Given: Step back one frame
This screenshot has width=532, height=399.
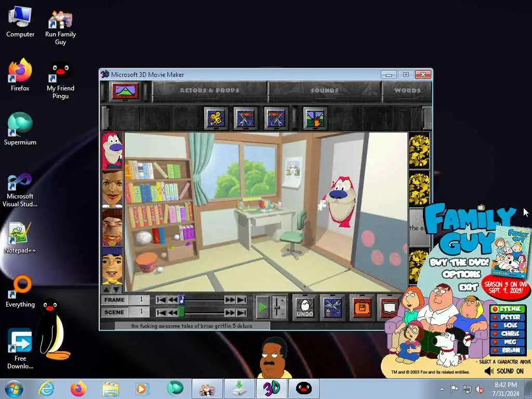Looking at the screenshot, I should click(172, 300).
